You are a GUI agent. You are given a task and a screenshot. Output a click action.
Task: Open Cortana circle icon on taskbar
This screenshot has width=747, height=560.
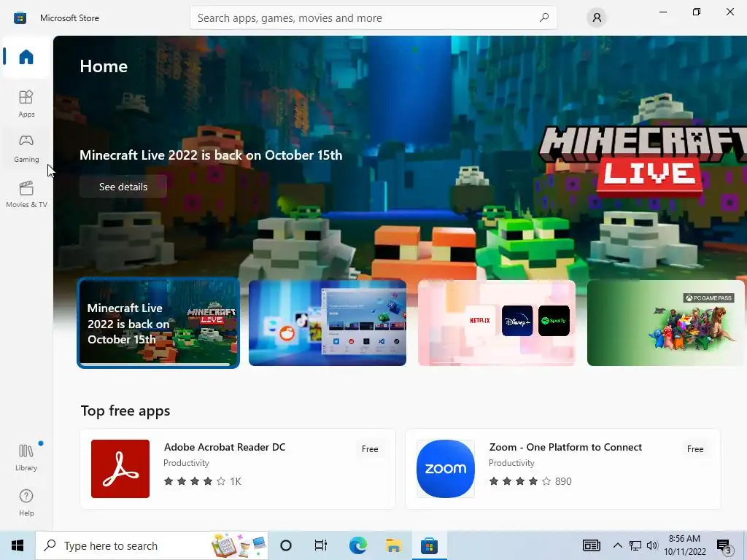point(285,545)
